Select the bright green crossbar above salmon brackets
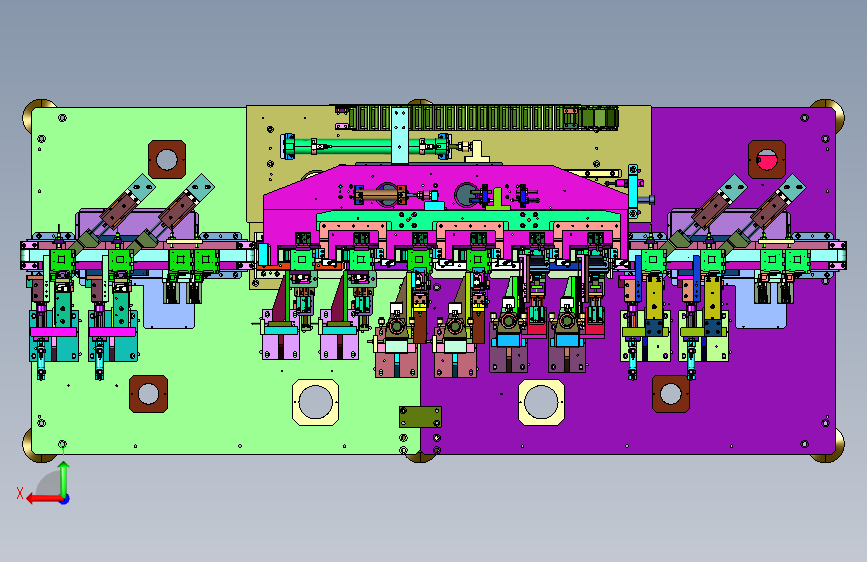 pyautogui.click(x=470, y=218)
